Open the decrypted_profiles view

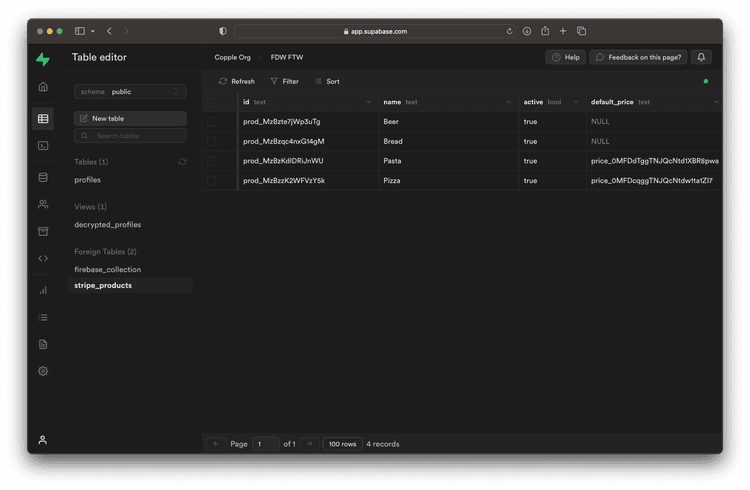108,225
